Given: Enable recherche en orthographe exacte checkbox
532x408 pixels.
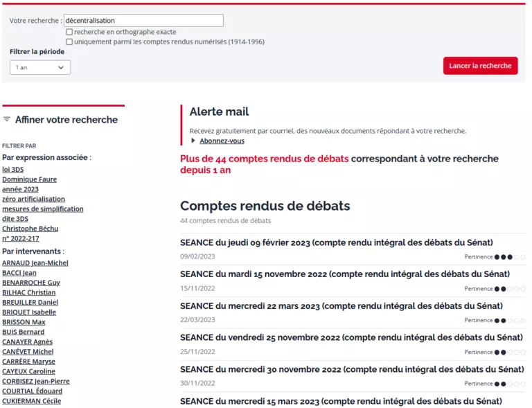Looking at the screenshot, I should [69, 32].
